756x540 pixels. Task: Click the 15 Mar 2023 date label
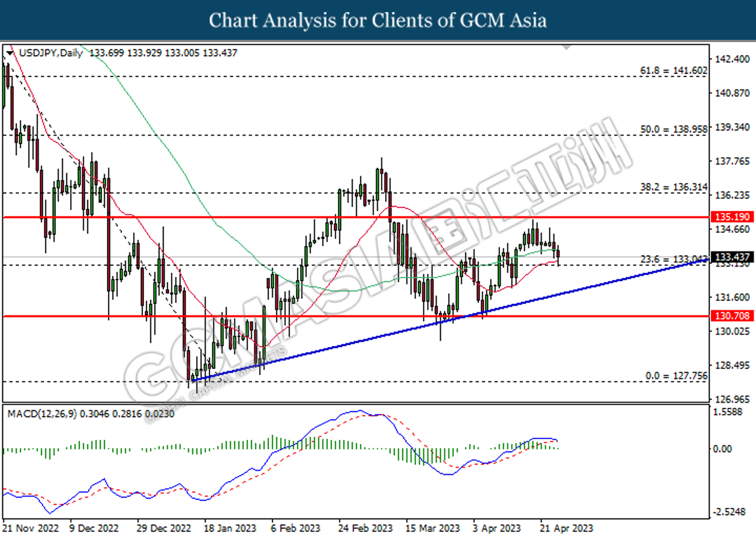point(433,528)
